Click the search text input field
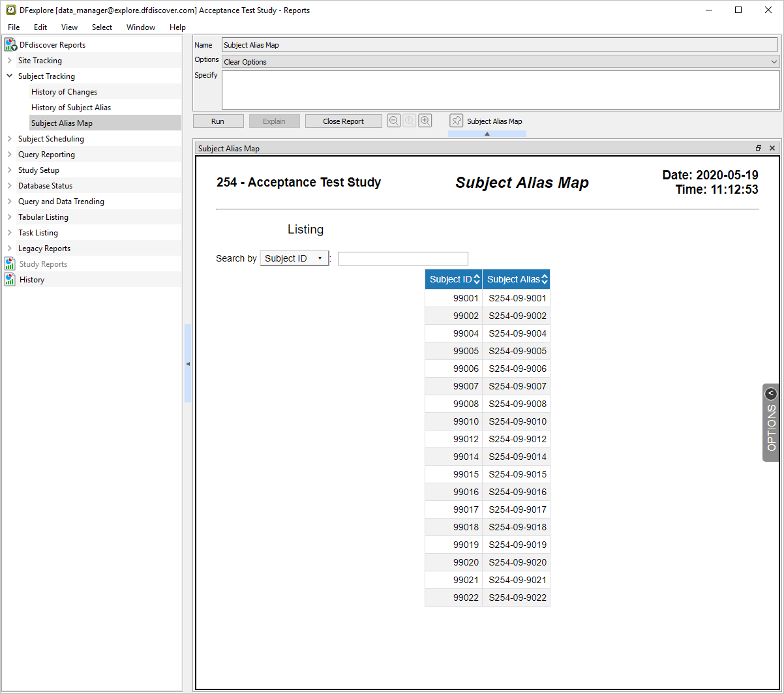The width and height of the screenshot is (784, 694). [x=402, y=258]
